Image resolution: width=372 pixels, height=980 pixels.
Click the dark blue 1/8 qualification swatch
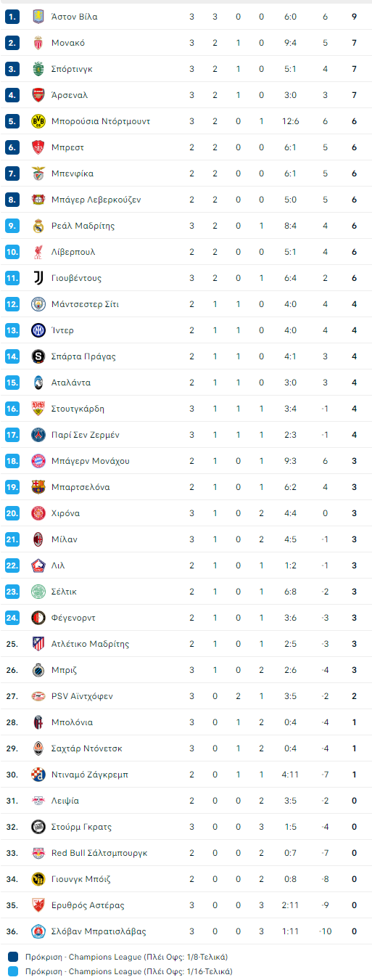tap(14, 957)
